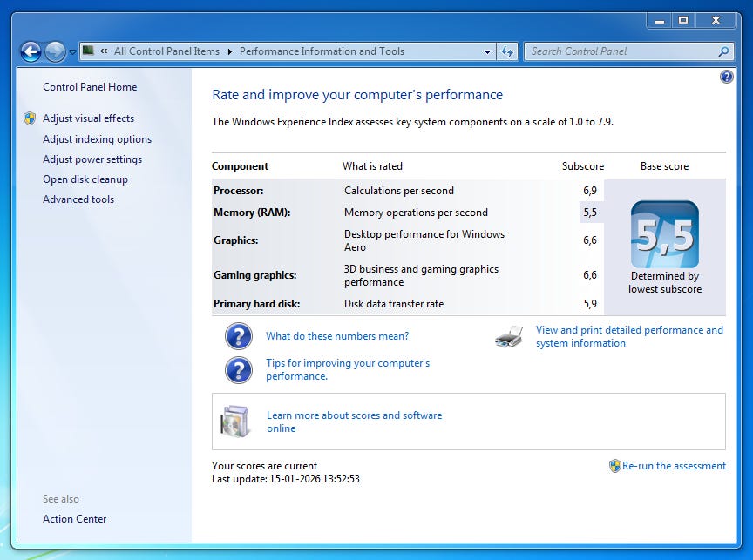The image size is (753, 560).
Task: Select the Processor: row label
Action: pos(238,191)
